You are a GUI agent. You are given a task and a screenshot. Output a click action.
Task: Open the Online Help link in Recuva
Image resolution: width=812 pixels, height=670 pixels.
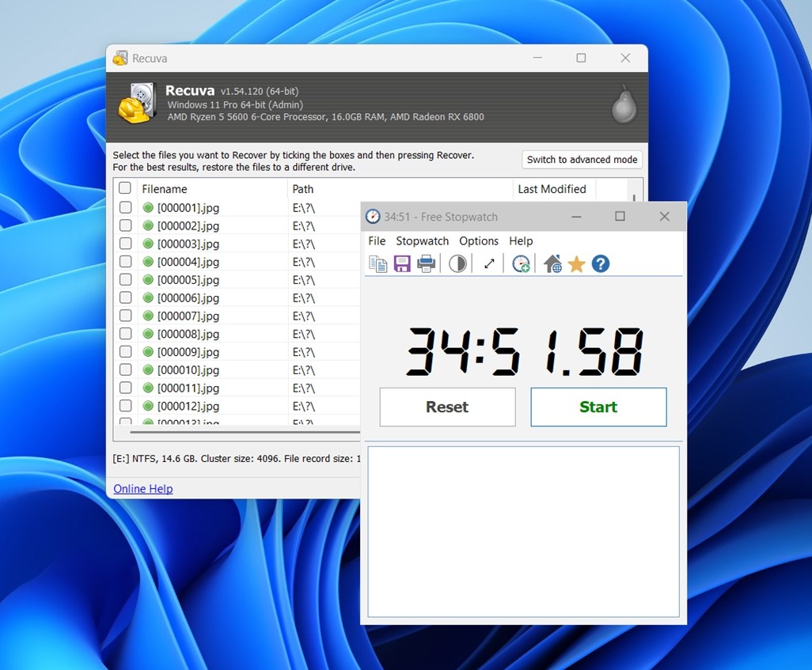coord(142,488)
